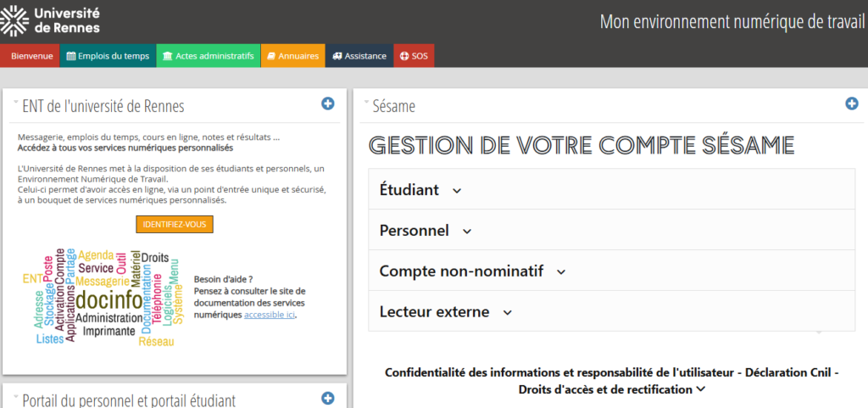Expand the Lecteur externe section

click(x=612, y=311)
